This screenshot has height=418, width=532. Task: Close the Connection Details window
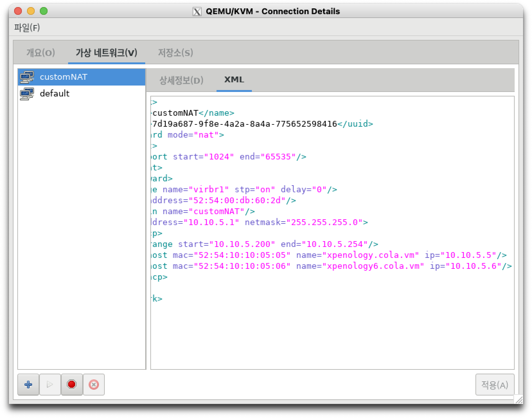coord(18,11)
